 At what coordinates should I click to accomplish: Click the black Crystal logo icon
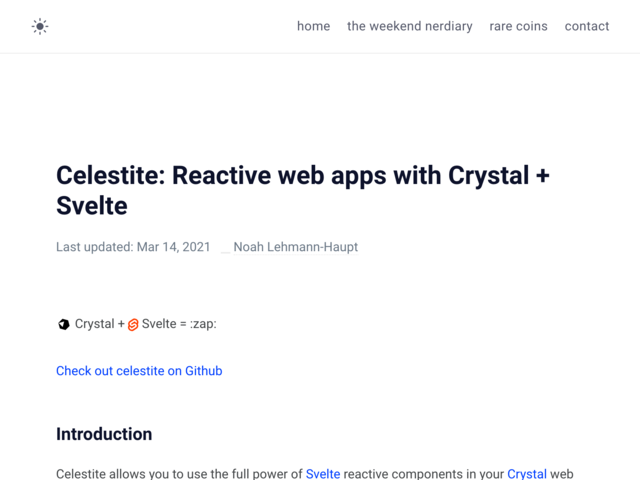pos(64,324)
